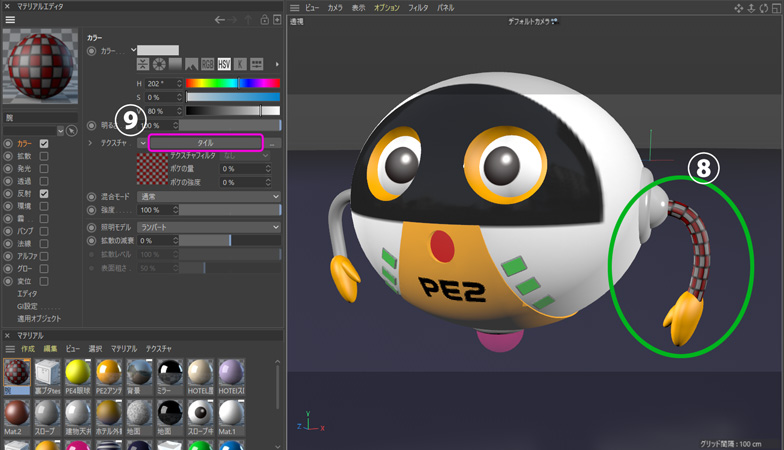The width and height of the screenshot is (784, 450).
Task: Disable the カラー channel checkbox
Action: 44,144
